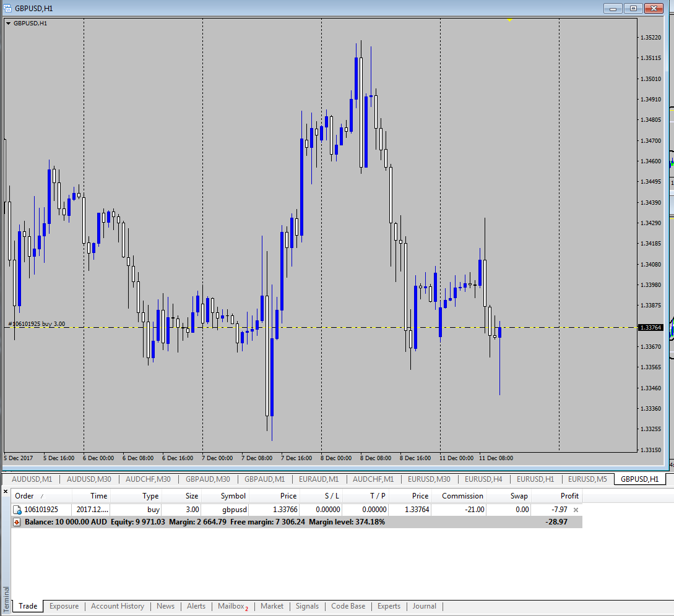Click the total profit -28.97
Viewport: 674px width, 616px height.
pyautogui.click(x=556, y=523)
